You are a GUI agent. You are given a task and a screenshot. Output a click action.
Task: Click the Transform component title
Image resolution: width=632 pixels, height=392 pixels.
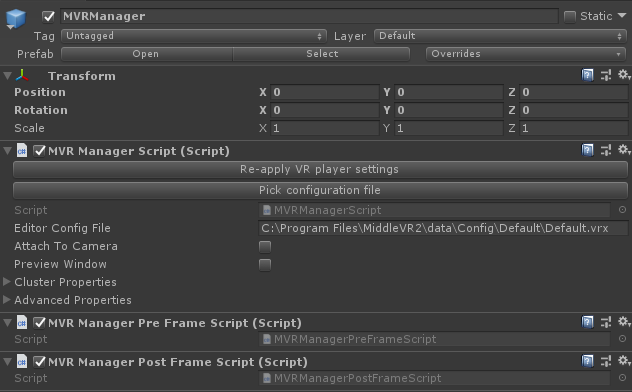point(82,76)
